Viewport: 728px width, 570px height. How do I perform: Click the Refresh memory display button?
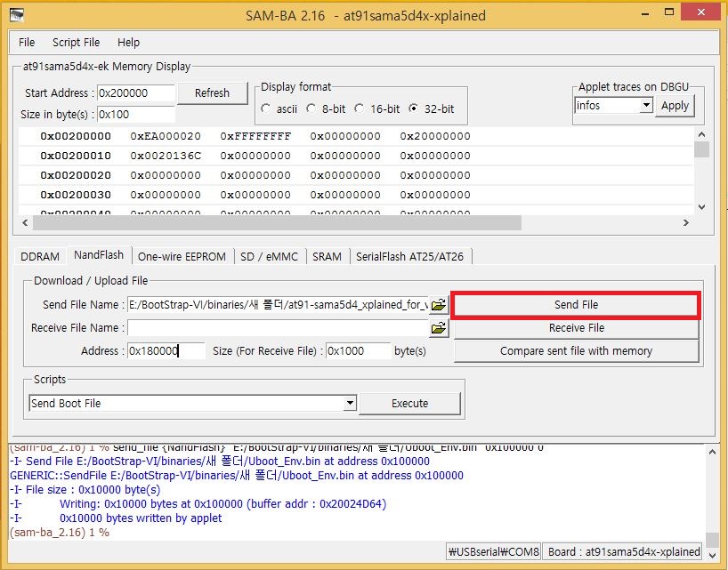212,92
